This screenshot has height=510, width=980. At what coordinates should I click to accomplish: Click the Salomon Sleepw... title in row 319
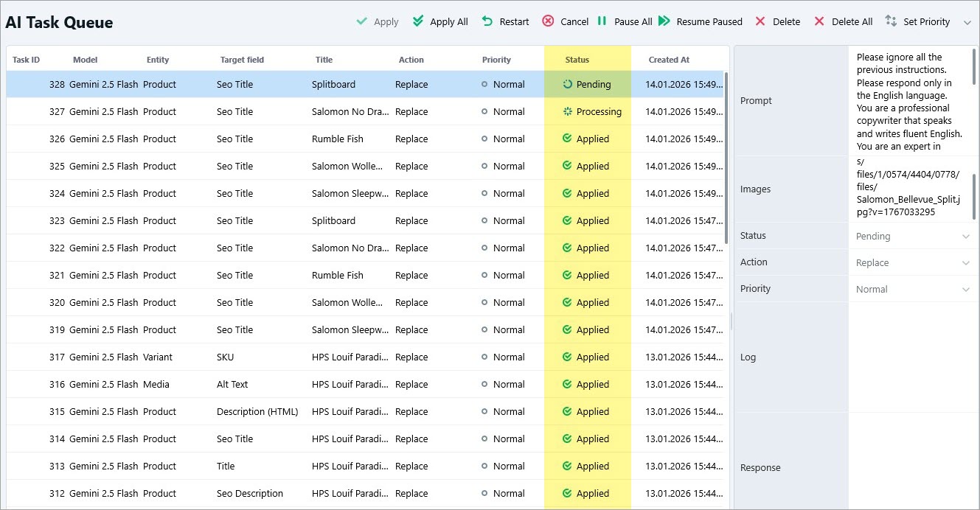350,329
